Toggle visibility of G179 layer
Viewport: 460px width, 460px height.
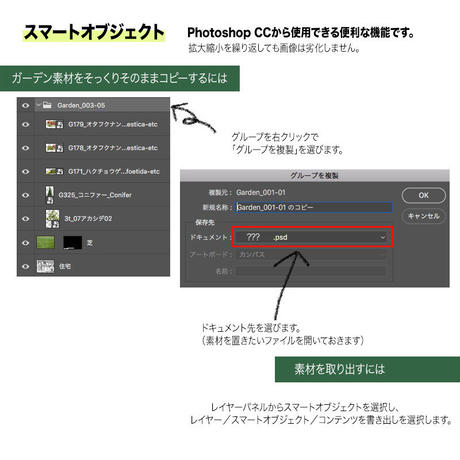[26, 125]
